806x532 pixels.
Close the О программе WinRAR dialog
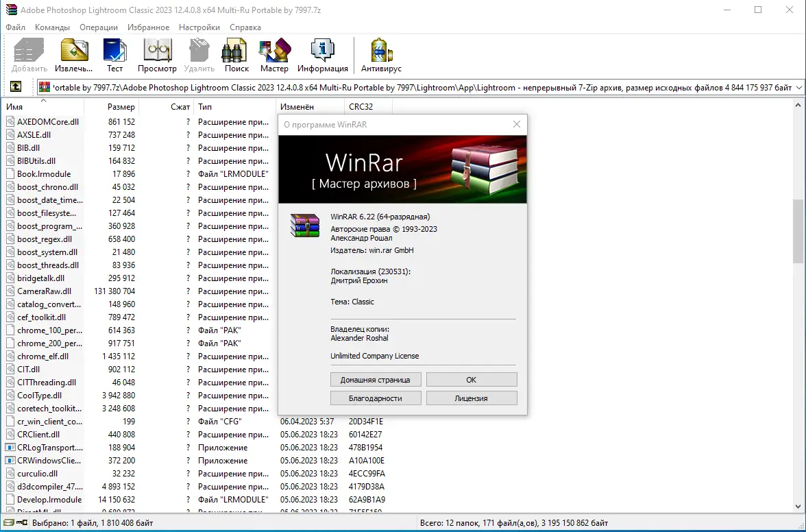pyautogui.click(x=517, y=124)
